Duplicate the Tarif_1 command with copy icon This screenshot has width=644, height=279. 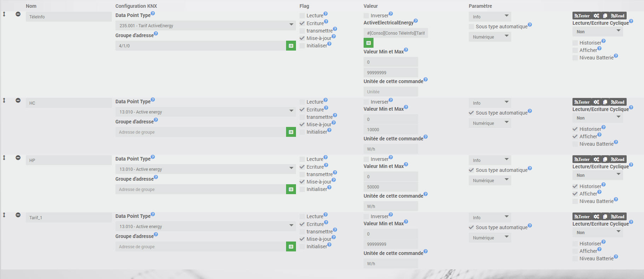(x=605, y=217)
